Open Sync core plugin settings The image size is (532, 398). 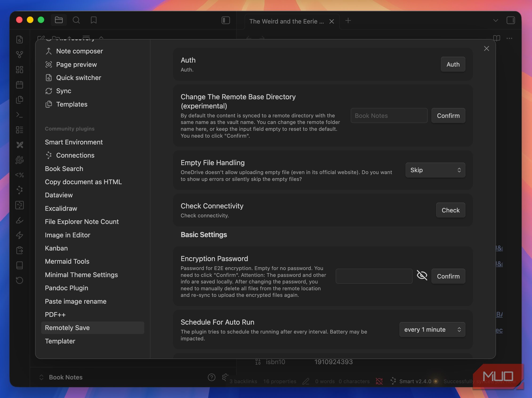(93, 91)
